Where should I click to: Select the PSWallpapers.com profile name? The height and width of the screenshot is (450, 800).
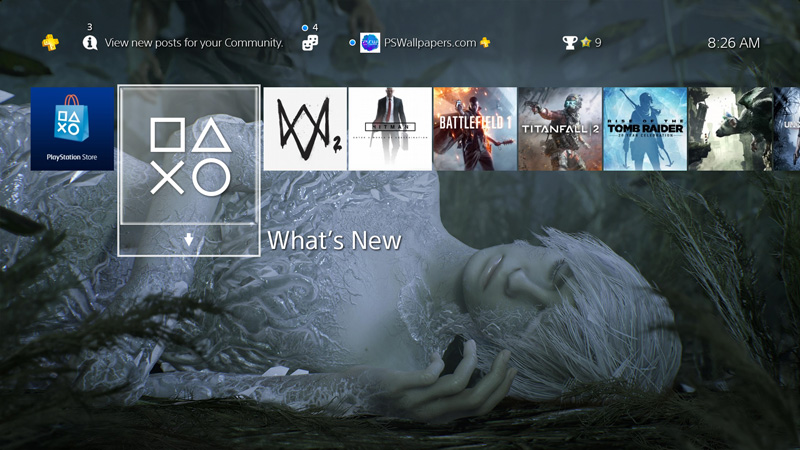[x=430, y=43]
